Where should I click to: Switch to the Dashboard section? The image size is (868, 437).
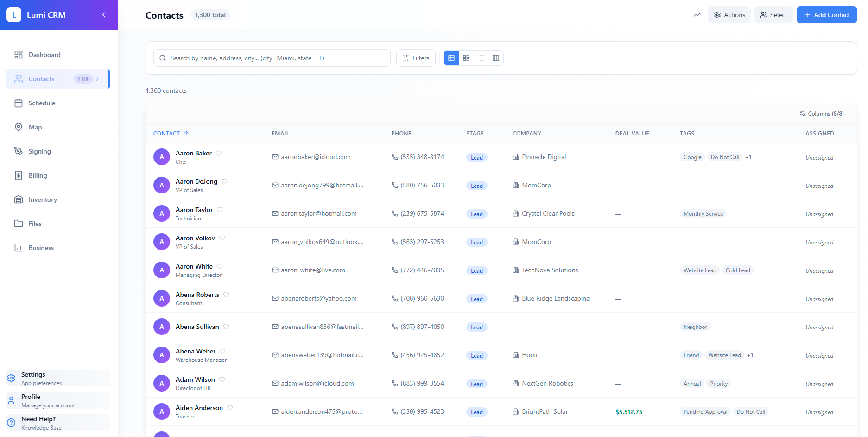pos(44,55)
